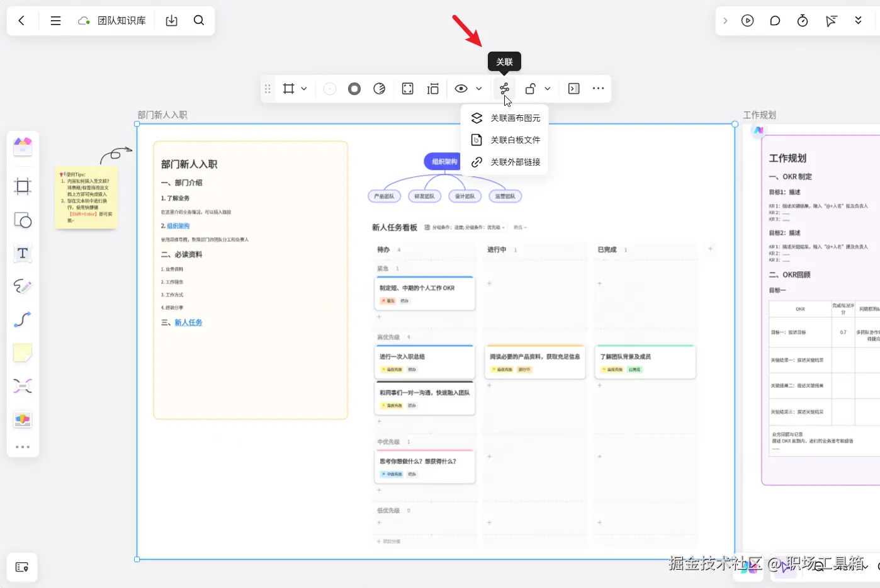Open the comments bubble icon
This screenshot has width=880, height=588.
[x=775, y=21]
